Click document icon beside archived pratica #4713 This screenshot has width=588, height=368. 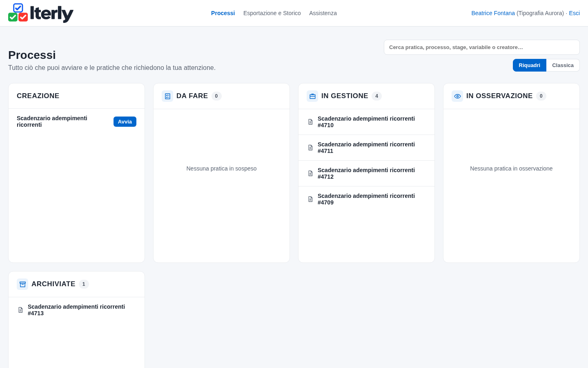pyautogui.click(x=20, y=310)
